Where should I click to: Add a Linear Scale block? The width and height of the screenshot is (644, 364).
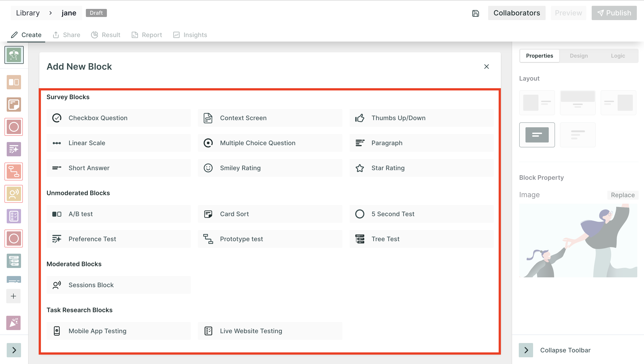[118, 143]
